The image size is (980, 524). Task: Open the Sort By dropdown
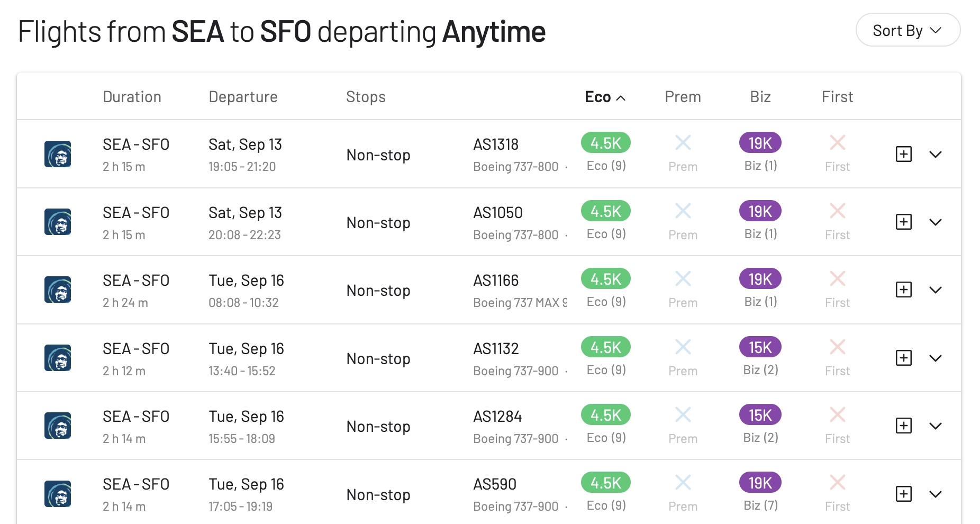point(908,30)
